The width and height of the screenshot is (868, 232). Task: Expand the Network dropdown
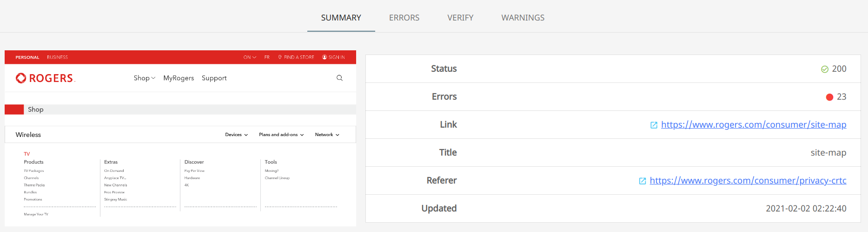point(327,135)
